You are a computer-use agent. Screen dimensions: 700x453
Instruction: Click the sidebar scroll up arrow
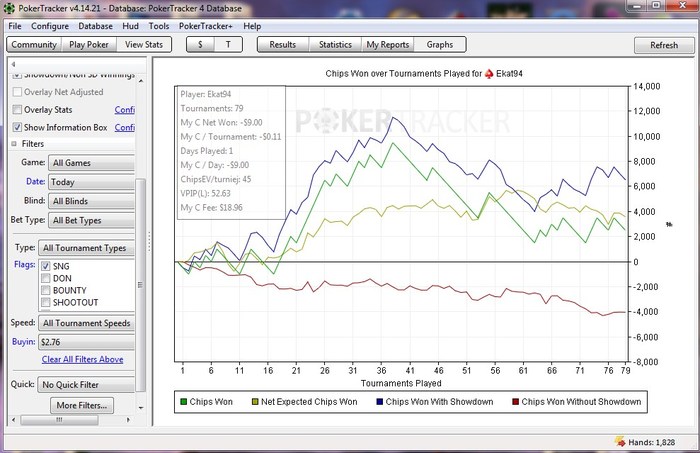coord(141,81)
